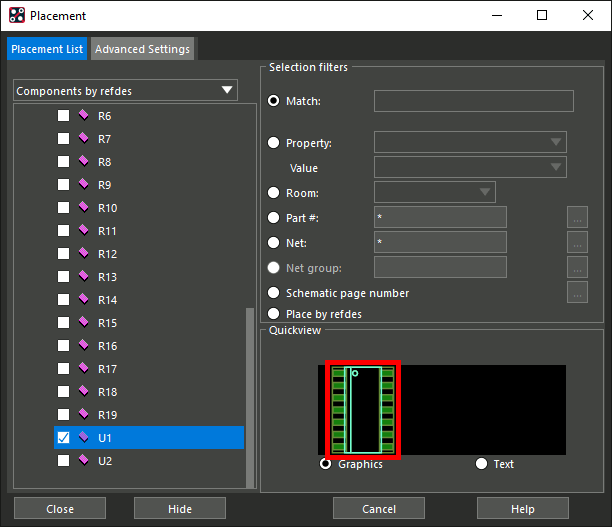Click the component icon next to R10

click(83, 207)
